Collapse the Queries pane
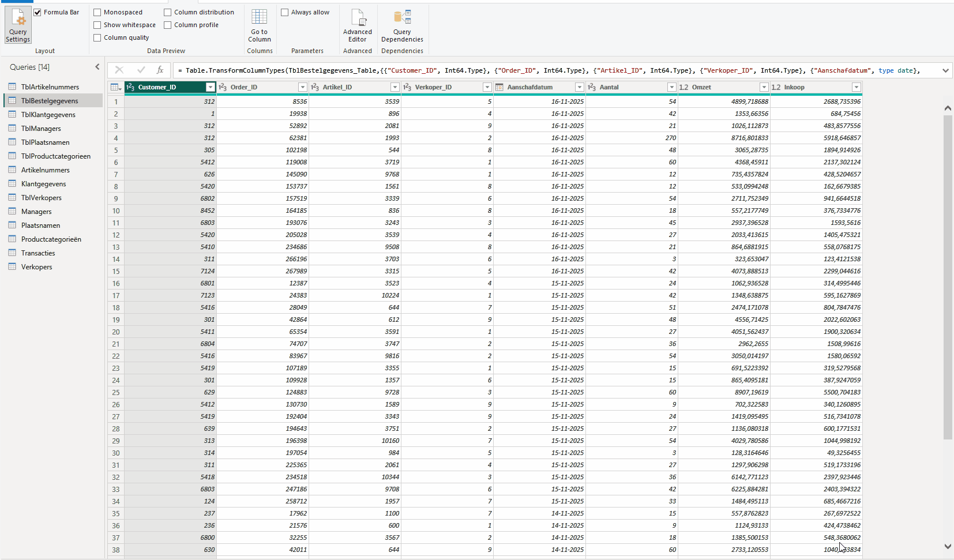Screen dimensions: 954x560 coord(97,66)
